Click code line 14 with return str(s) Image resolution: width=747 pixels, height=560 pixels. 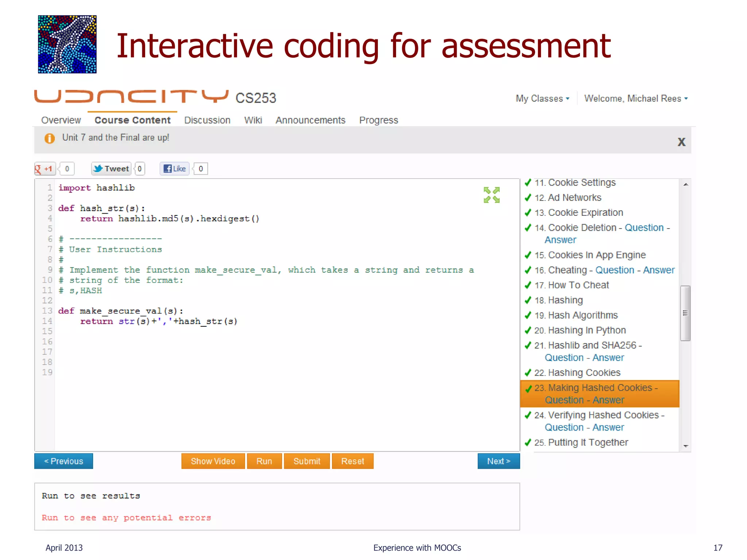point(159,321)
